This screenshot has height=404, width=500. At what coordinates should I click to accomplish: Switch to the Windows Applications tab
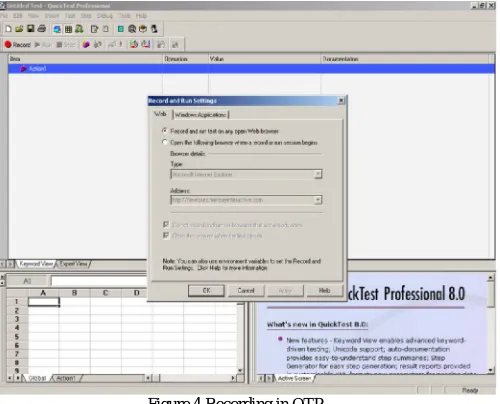coord(201,115)
